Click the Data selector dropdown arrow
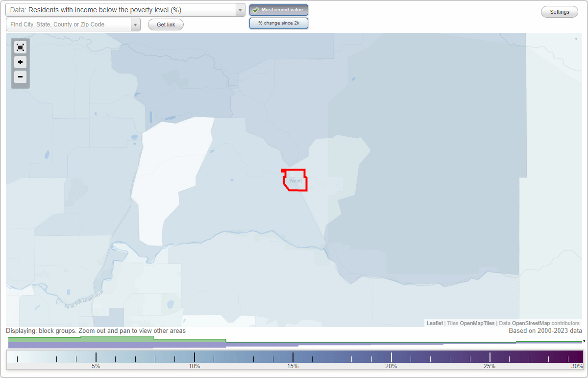This screenshot has height=378, width=588. (239, 9)
